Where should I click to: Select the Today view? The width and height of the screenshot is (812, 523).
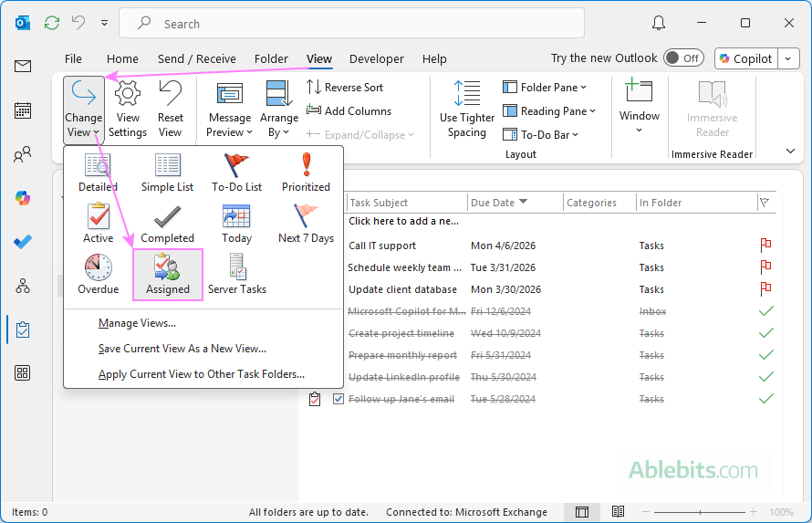pos(236,224)
